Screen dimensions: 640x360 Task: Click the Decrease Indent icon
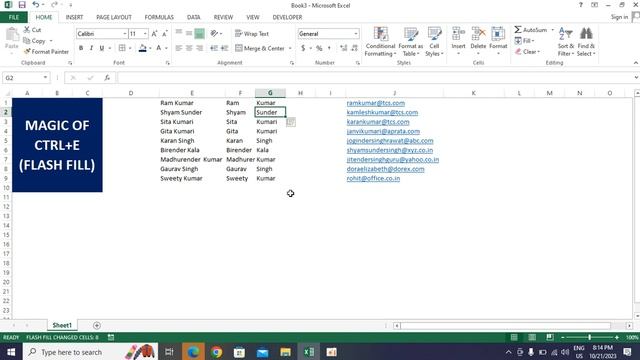click(214, 48)
